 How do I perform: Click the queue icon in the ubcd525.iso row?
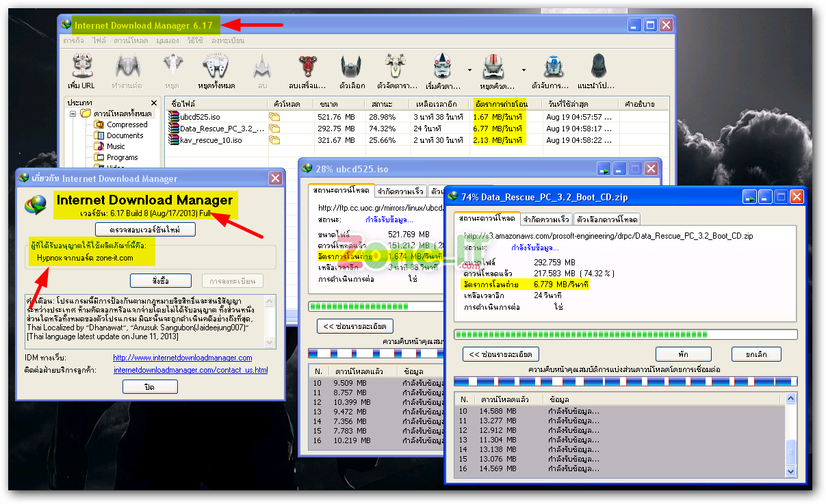click(x=274, y=117)
